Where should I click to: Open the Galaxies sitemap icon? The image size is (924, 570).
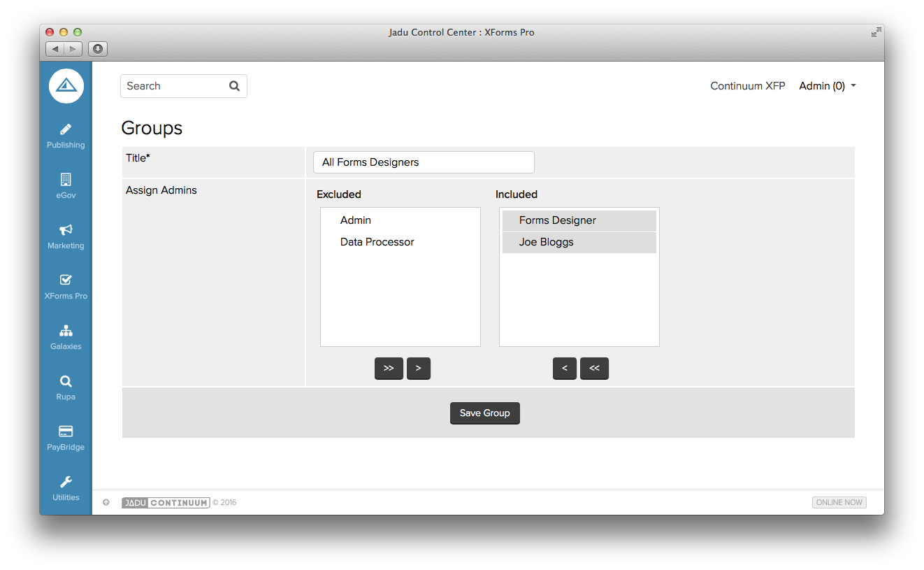point(66,331)
